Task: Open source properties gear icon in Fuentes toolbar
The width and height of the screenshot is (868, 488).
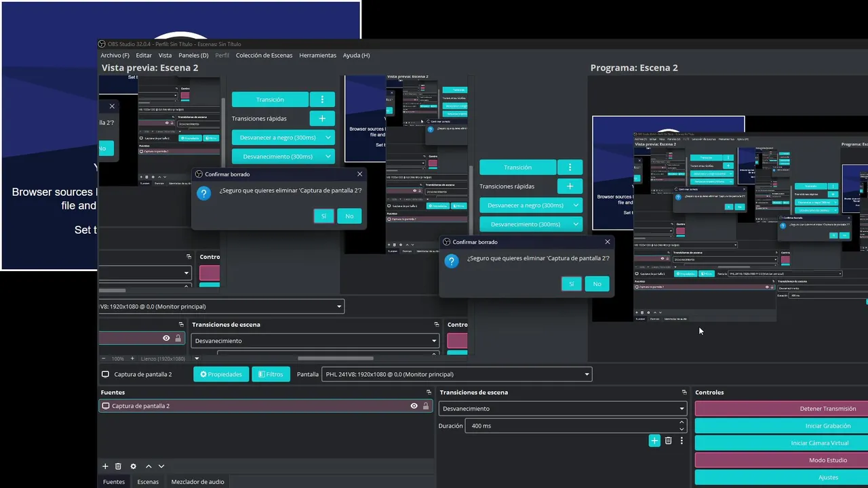Action: 133,466
